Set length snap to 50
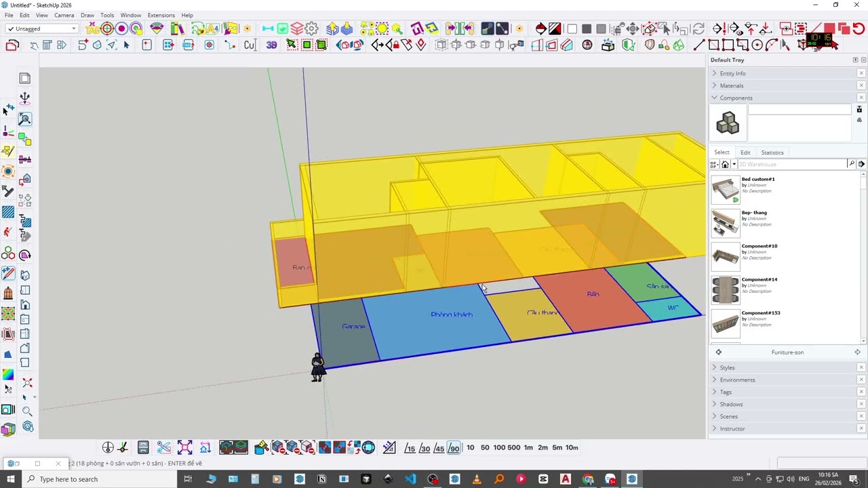 tap(485, 447)
